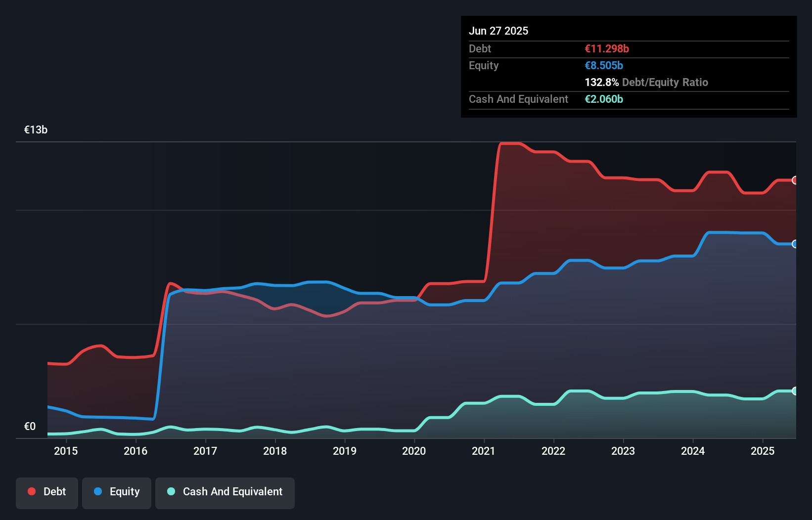
Task: Expand the Jun 27 2025 tooltip panel
Action: coord(498,31)
